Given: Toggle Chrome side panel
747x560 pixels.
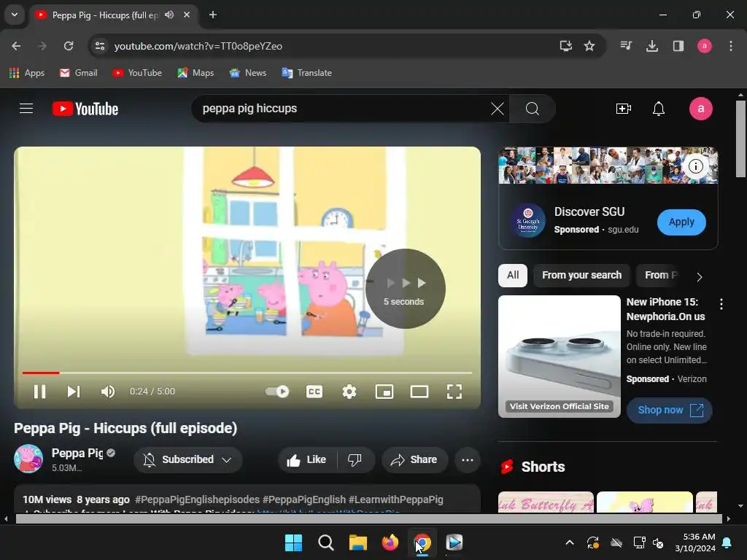Looking at the screenshot, I should [678, 46].
